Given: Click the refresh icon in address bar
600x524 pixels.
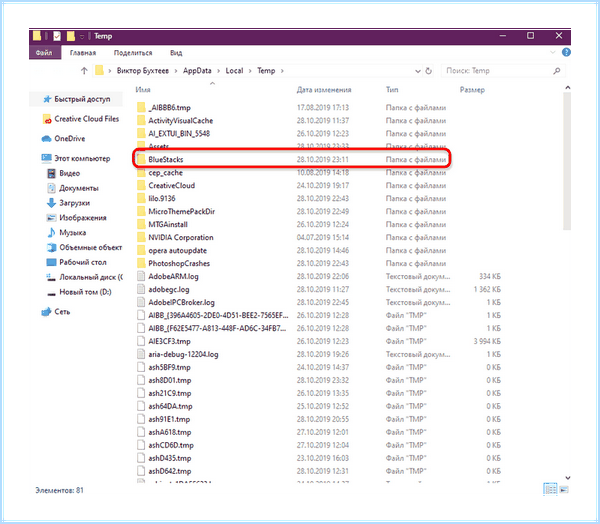Looking at the screenshot, I should click(x=429, y=71).
